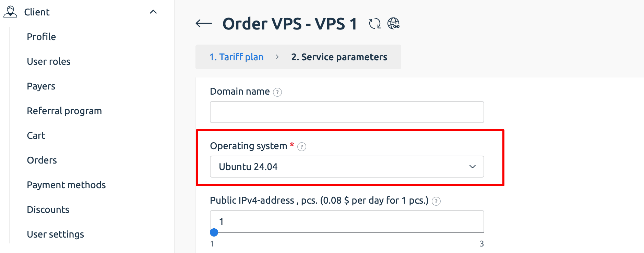644x253 pixels.
Task: Click the IPv4 address slider handle
Action: [214, 232]
